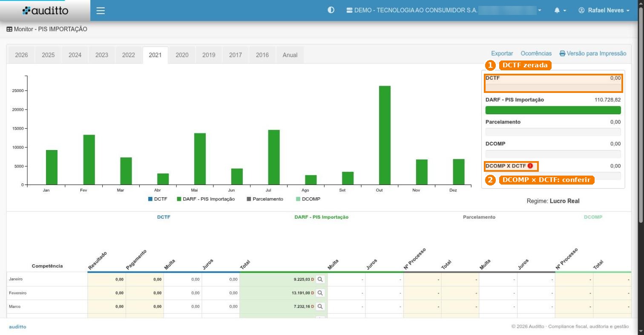Click the DARF - PIS Importação progress bar
The image size is (644, 335).
(x=553, y=110)
